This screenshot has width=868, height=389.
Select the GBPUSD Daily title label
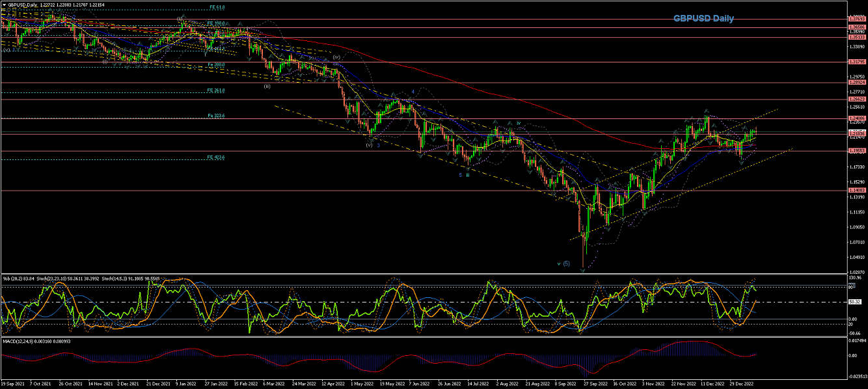(703, 19)
